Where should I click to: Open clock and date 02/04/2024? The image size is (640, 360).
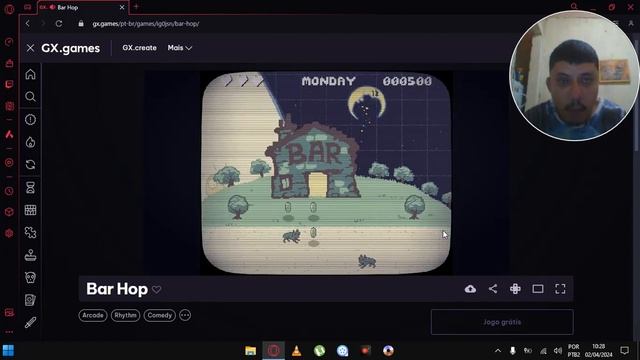(x=598, y=350)
